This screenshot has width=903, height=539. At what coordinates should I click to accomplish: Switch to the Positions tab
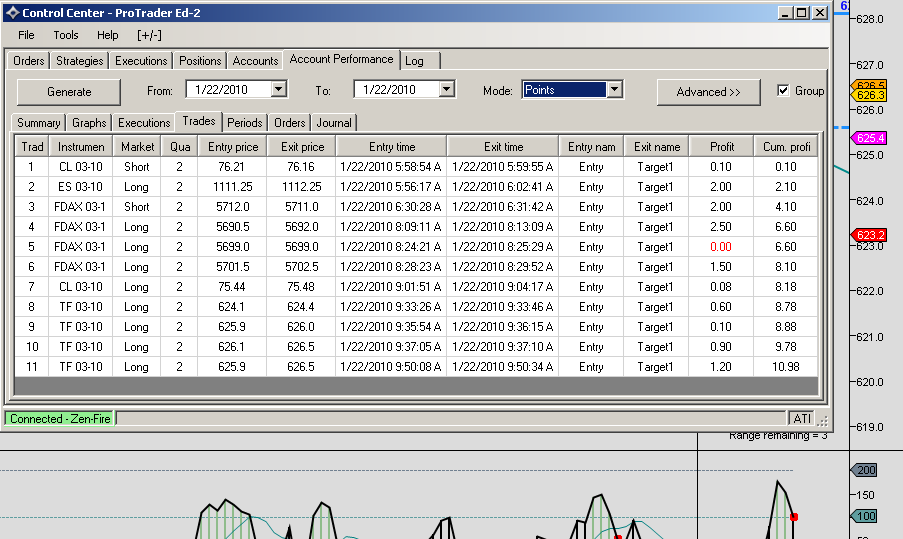tap(200, 60)
